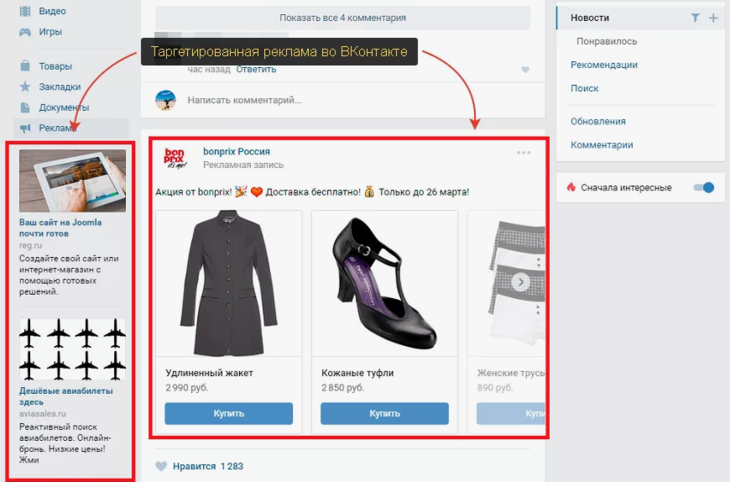730x482 pixels.
Task: Open the tablet ad thumbnail
Action: 72,181
